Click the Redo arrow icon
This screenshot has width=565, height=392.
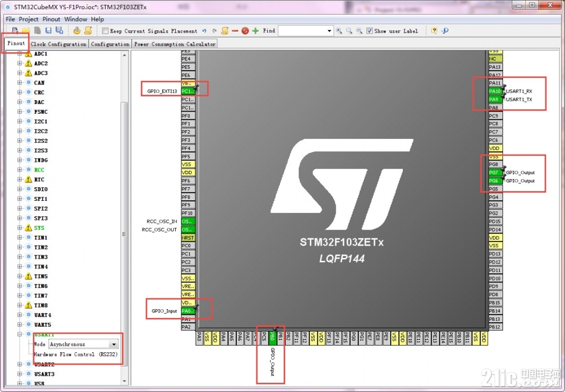pos(214,31)
